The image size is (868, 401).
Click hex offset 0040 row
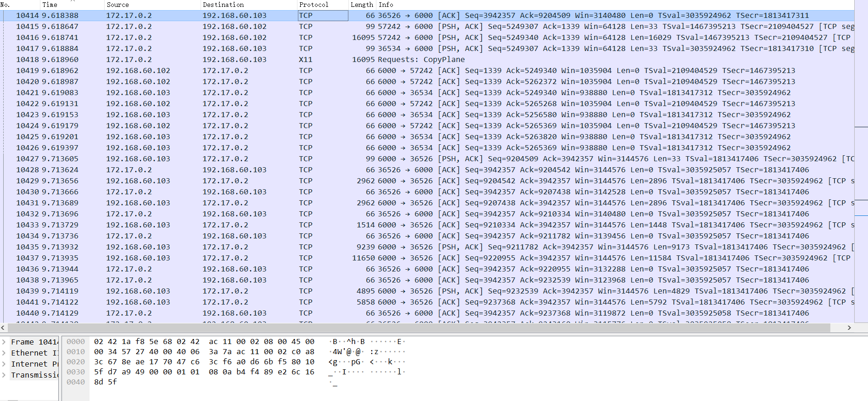point(76,382)
